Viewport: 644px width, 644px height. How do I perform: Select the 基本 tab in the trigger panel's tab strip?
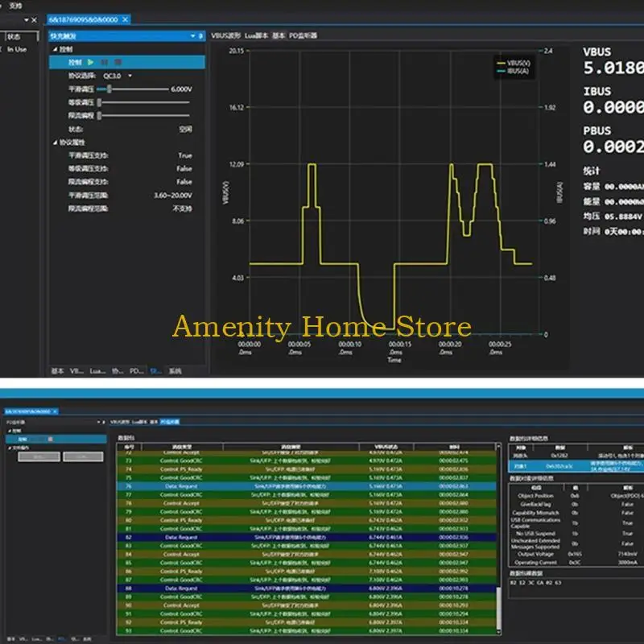coord(57,371)
